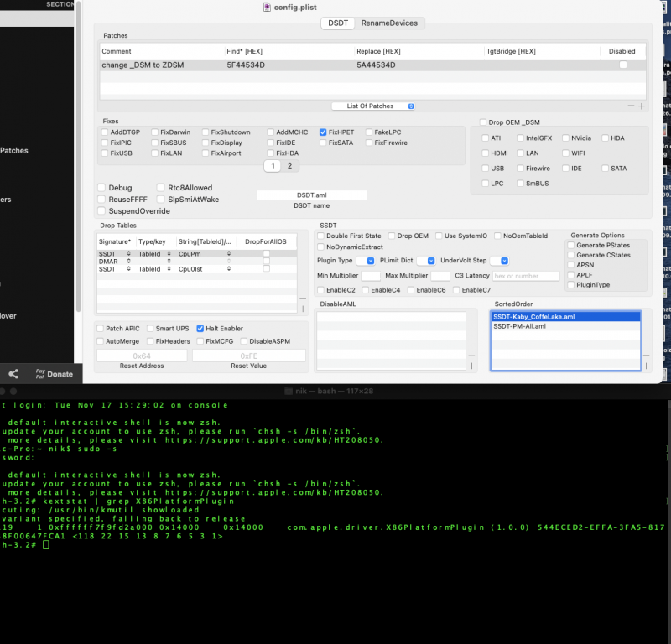This screenshot has width=671, height=644.
Task: Remove selected patch with minus icon
Action: coord(632,106)
